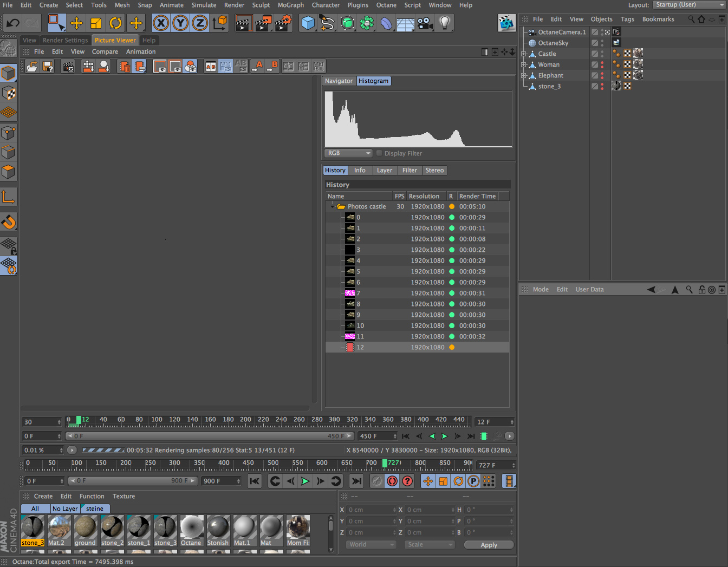The width and height of the screenshot is (728, 567).
Task: Open the RGB channel dropdown
Action: click(x=349, y=153)
